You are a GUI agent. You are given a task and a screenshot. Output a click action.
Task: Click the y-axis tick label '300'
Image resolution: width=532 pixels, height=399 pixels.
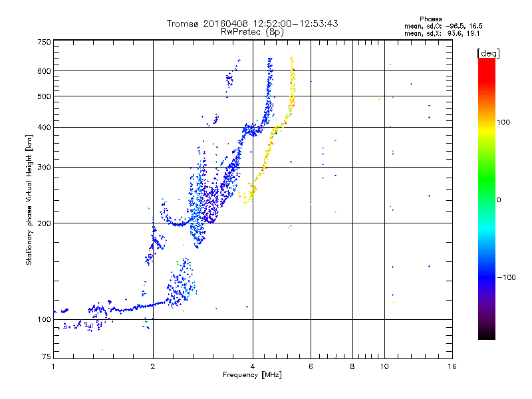tap(44, 168)
